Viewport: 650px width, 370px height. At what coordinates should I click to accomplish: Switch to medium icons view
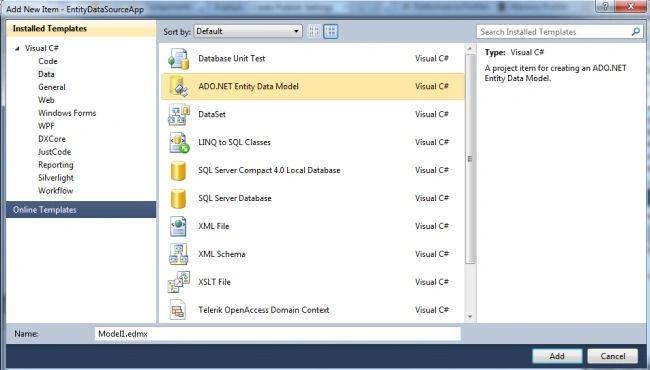pos(330,31)
